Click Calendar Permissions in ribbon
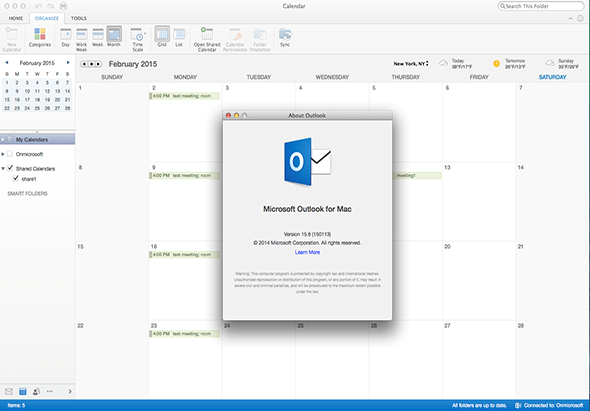 [x=235, y=39]
